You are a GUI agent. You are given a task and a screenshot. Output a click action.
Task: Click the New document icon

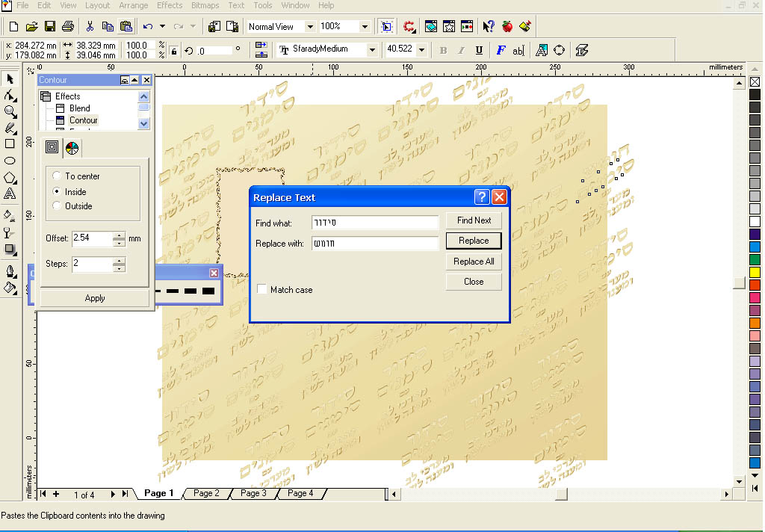(x=13, y=27)
